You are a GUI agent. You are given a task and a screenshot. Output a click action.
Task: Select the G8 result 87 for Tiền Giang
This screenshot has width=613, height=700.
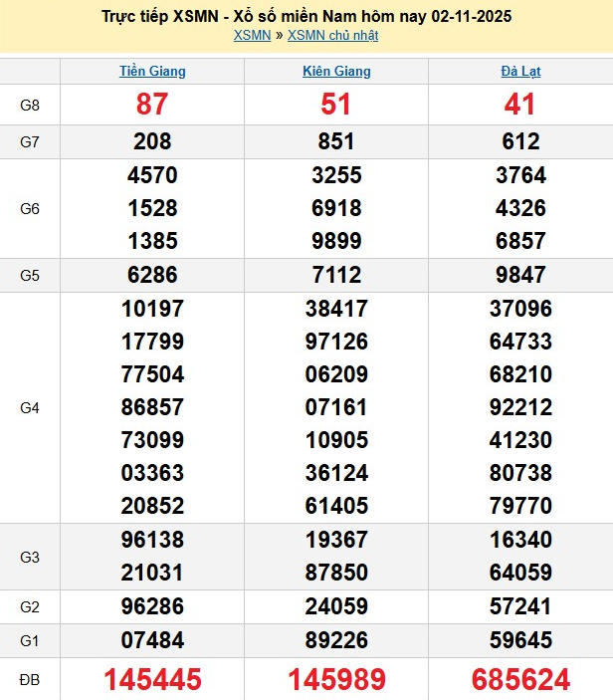[x=152, y=105]
